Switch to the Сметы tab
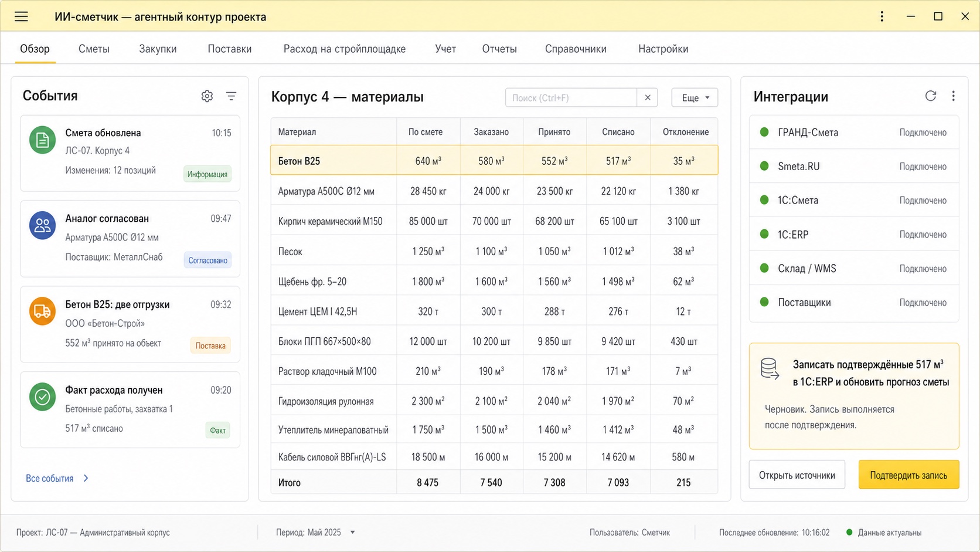This screenshot has height=552, width=980. 94,49
